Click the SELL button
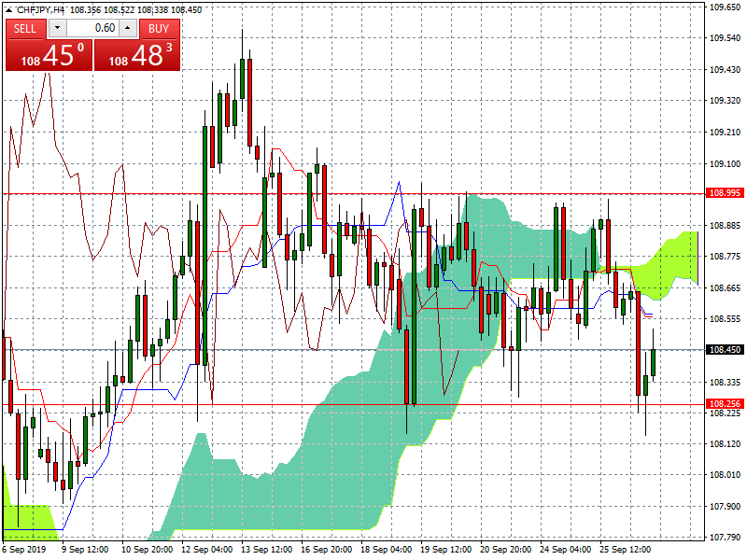 coord(25,28)
